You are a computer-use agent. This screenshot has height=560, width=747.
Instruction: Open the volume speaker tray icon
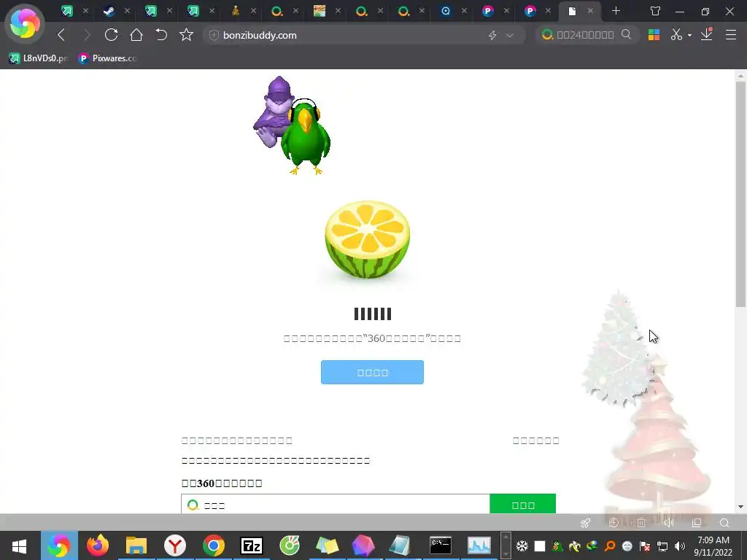(x=680, y=546)
